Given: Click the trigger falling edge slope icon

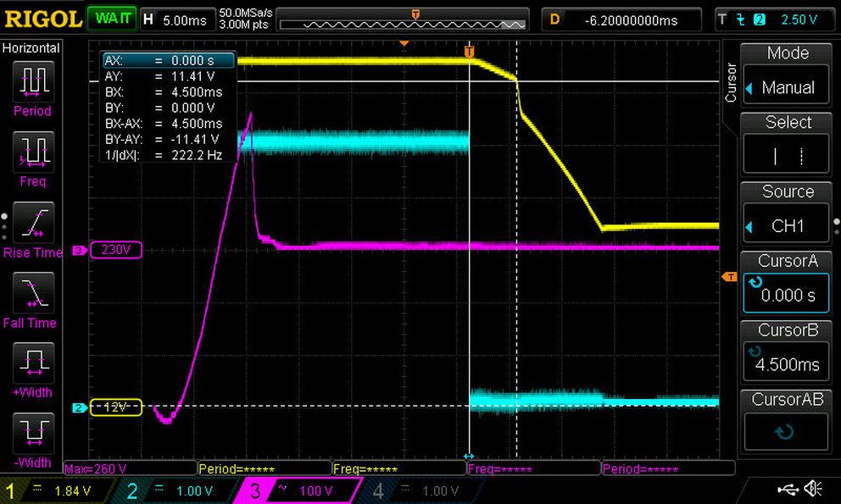Looking at the screenshot, I should [741, 19].
